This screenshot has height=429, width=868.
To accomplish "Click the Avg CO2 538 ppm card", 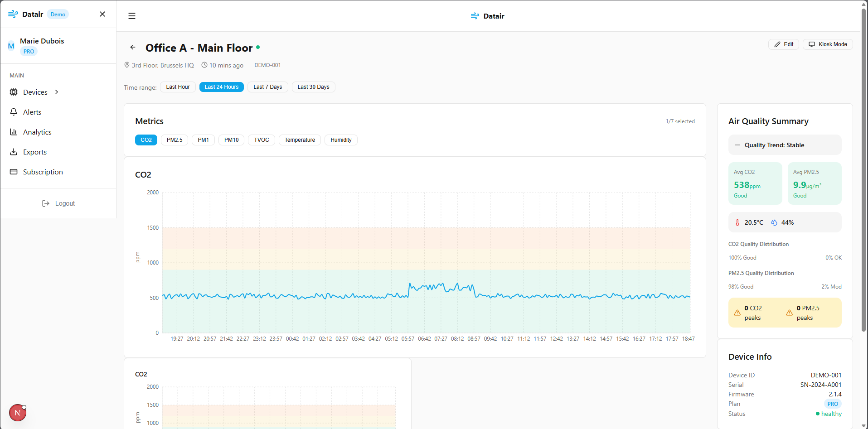I will coord(755,183).
